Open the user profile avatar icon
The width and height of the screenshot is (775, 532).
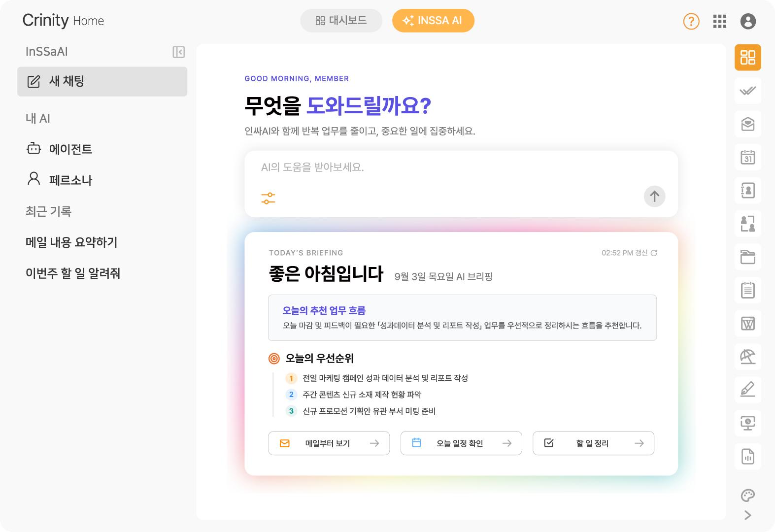pyautogui.click(x=748, y=21)
